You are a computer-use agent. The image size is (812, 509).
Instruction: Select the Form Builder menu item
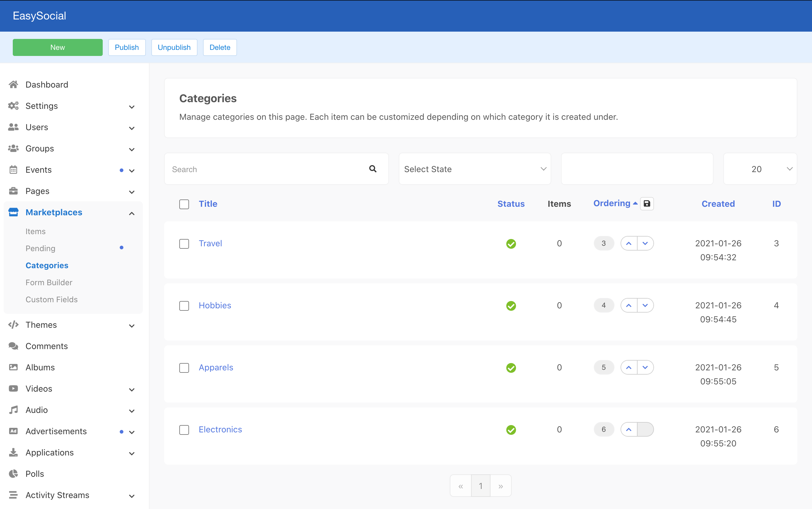coord(48,282)
